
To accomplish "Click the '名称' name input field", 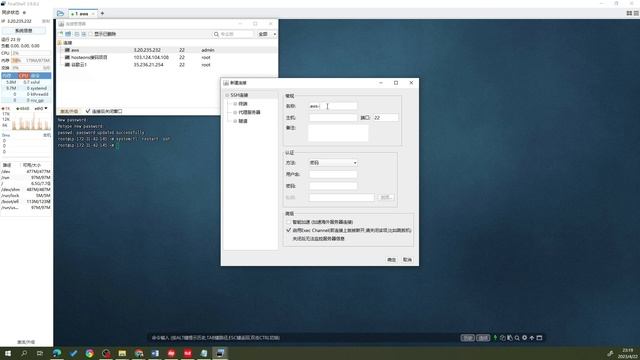I will pos(333,106).
